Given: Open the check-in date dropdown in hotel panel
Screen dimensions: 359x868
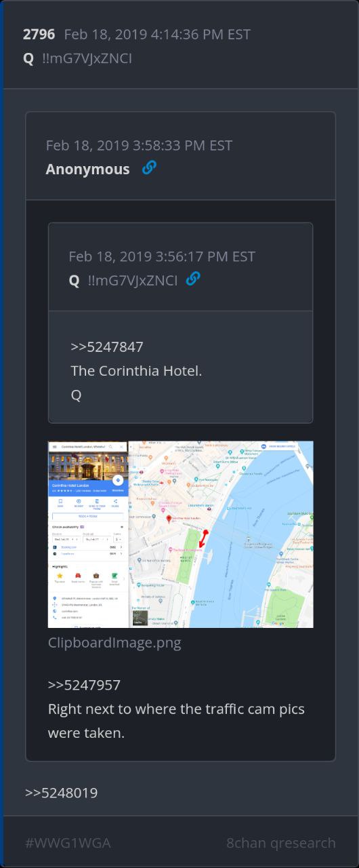Looking at the screenshot, I should click(66, 539).
